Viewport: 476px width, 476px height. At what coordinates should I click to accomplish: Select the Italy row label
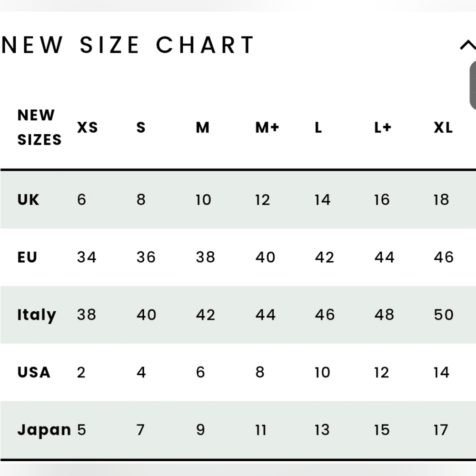[37, 315]
